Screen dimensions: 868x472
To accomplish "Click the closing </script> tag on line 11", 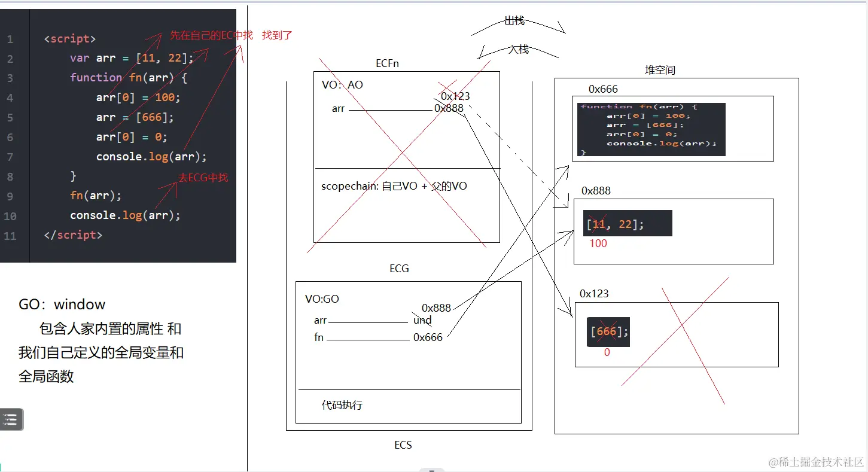I will 73,235.
